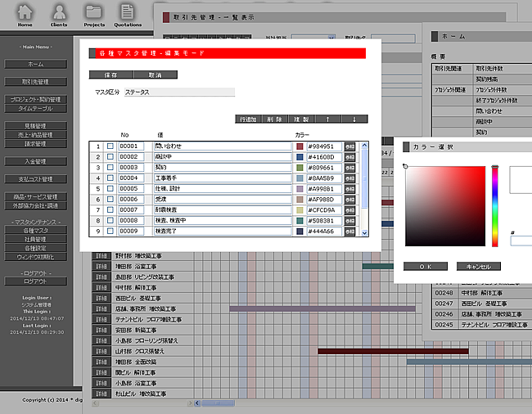
Task: Click color select button for #41608D row
Action: [x=349, y=157]
